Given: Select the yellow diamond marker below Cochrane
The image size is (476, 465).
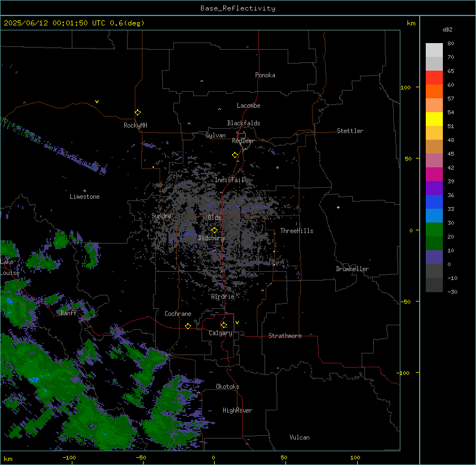Looking at the screenshot, I should click(188, 326).
